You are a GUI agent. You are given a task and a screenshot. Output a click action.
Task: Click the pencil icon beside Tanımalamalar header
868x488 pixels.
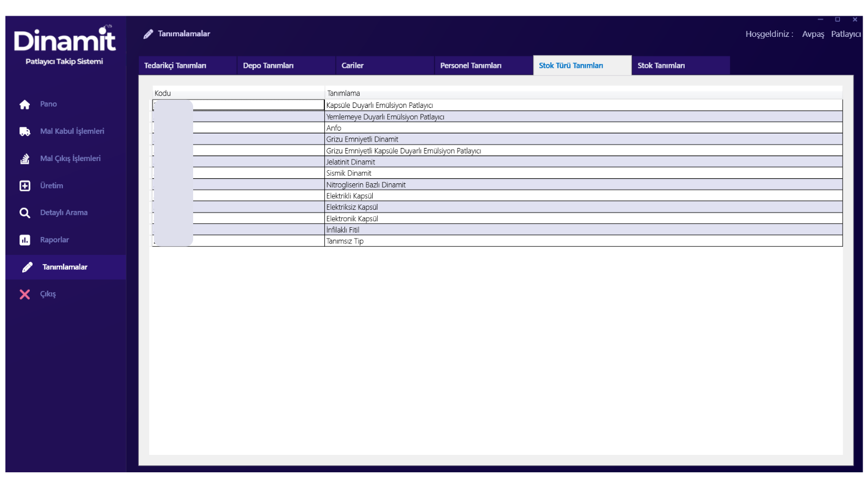[148, 34]
